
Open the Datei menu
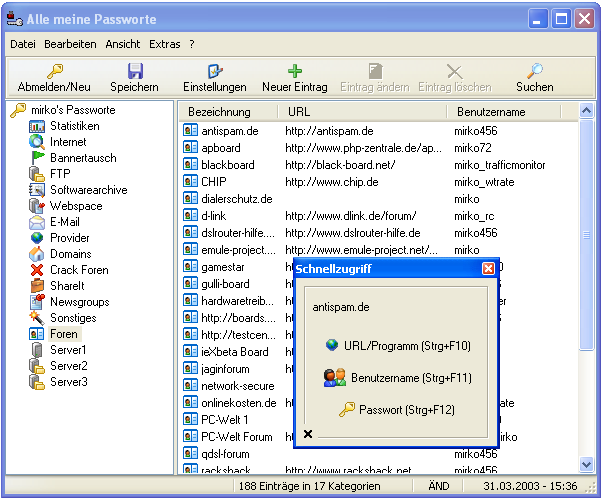(23, 45)
